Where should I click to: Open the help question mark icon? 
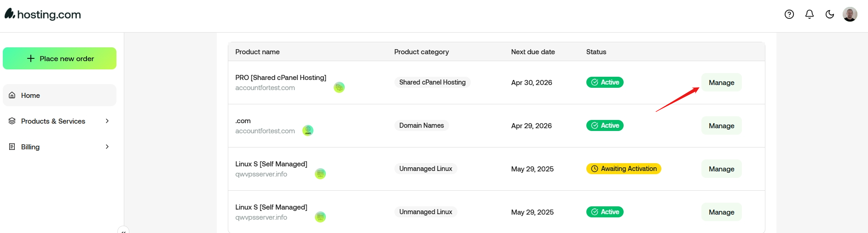789,14
